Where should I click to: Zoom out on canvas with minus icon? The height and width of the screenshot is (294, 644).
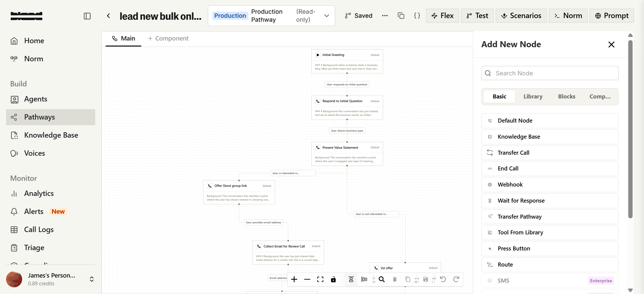[x=307, y=279]
